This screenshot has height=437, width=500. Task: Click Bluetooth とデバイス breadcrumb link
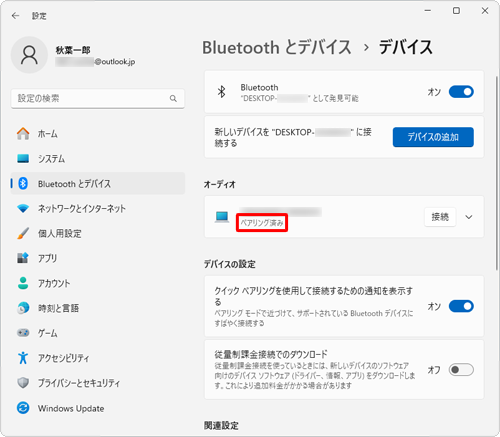[277, 47]
